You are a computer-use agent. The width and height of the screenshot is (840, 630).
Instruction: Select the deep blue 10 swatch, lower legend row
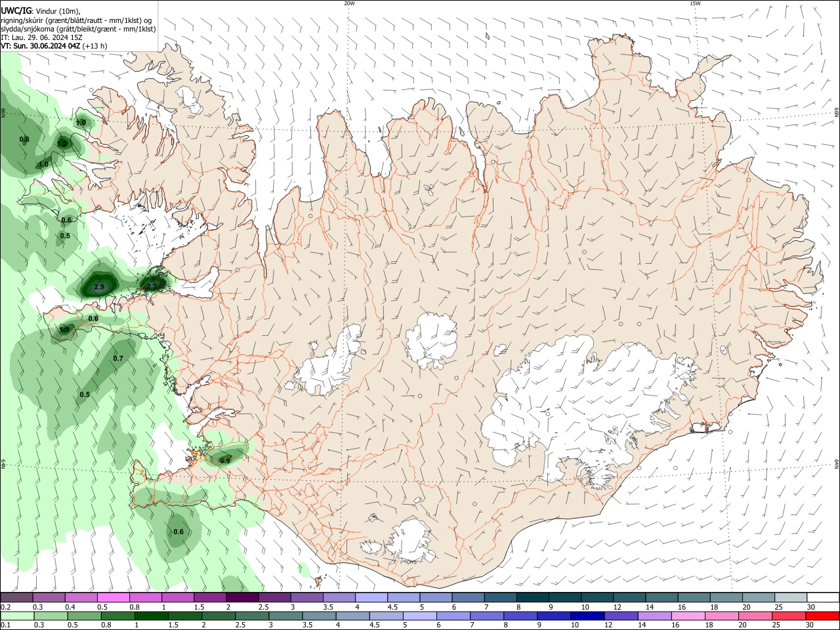tap(587, 616)
